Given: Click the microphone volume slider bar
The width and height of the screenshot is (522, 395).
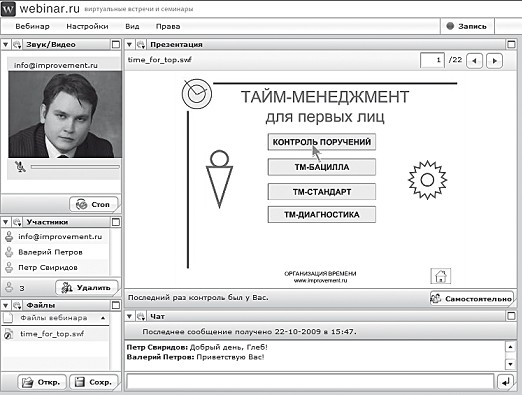Looking at the screenshot, I should (x=75, y=167).
